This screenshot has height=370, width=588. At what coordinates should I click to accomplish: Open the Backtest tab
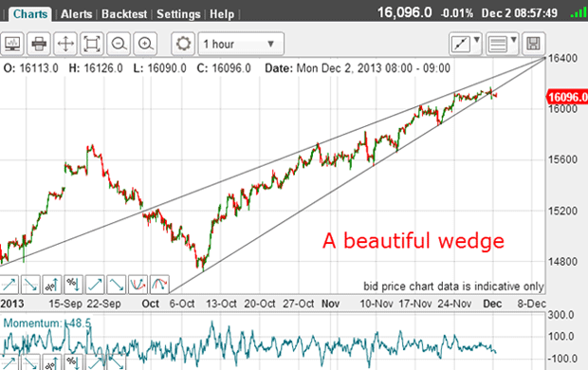(x=124, y=14)
